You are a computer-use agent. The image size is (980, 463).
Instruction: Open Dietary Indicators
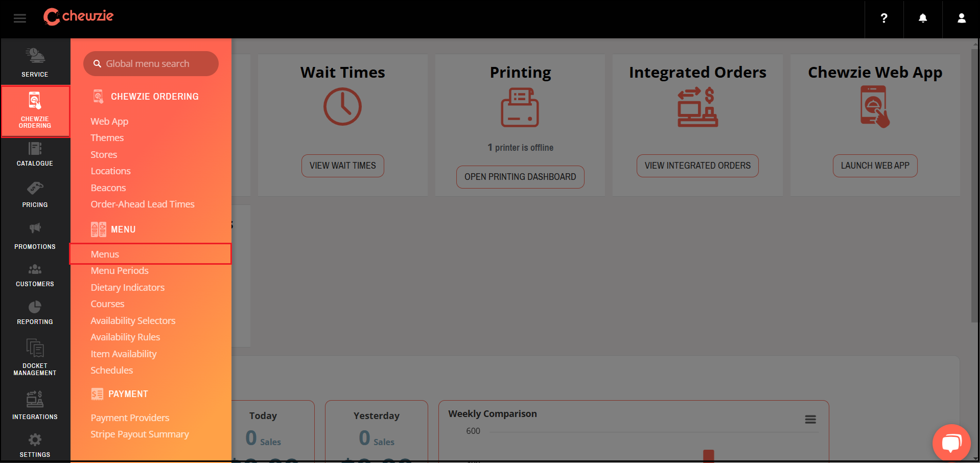127,288
